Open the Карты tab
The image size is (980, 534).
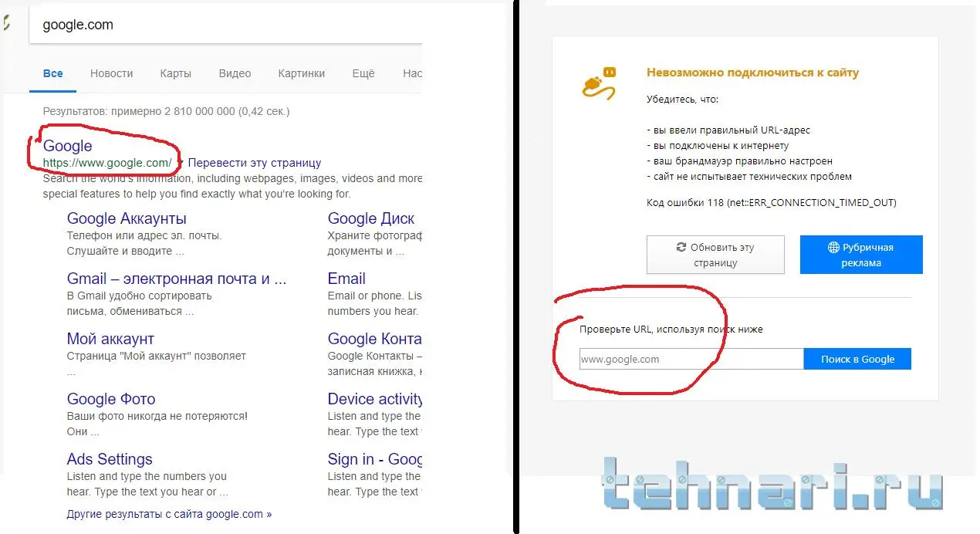(176, 73)
